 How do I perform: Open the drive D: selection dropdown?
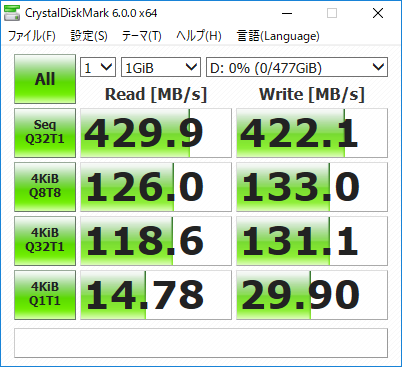tap(297, 67)
